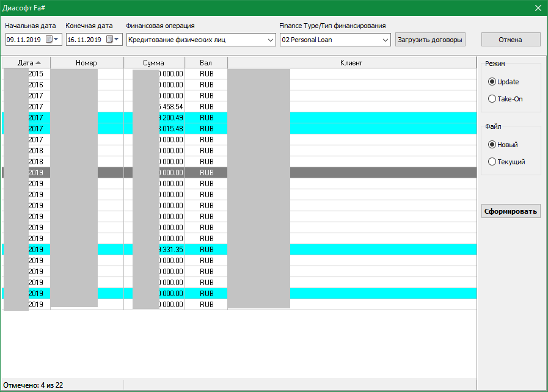The width and height of the screenshot is (548, 392).
Task: Select the Update mode radio button
Action: tap(492, 82)
